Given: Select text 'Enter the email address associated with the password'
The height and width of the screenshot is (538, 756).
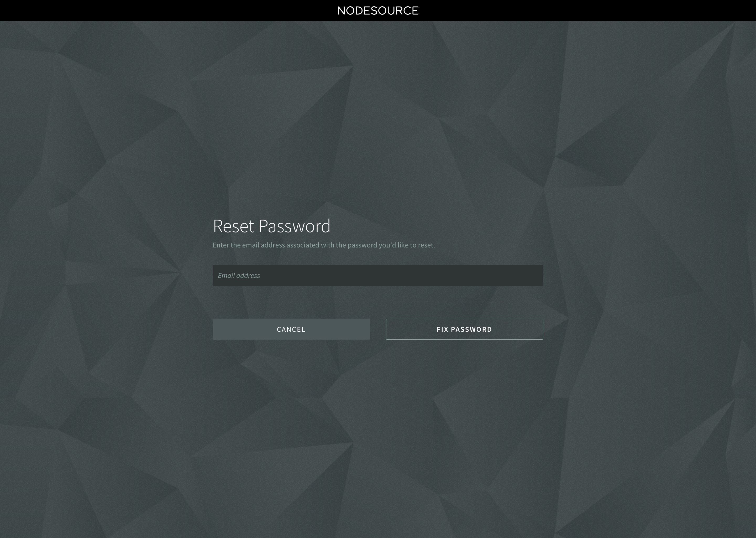Looking at the screenshot, I should click(x=295, y=245).
